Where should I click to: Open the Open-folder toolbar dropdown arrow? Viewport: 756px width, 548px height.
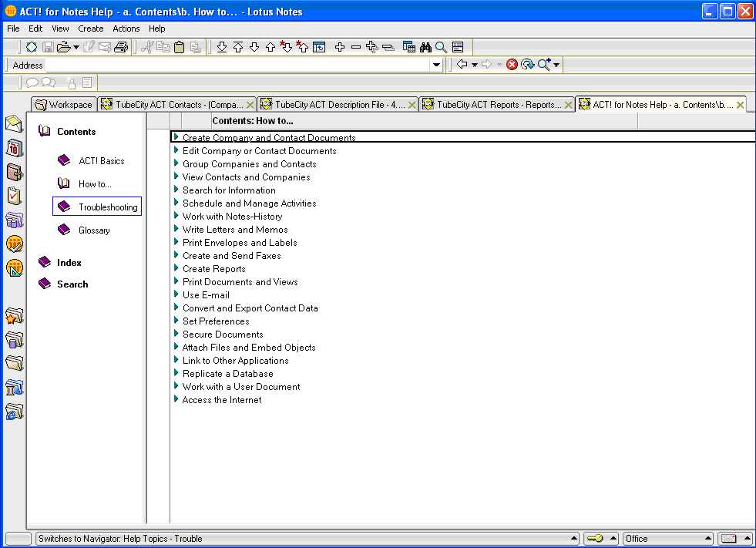pos(76,47)
